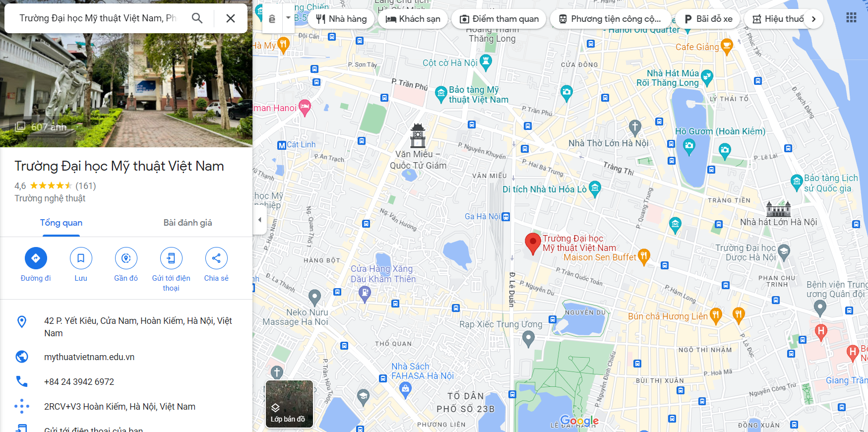Expand filter chips with right chevron

(x=813, y=19)
